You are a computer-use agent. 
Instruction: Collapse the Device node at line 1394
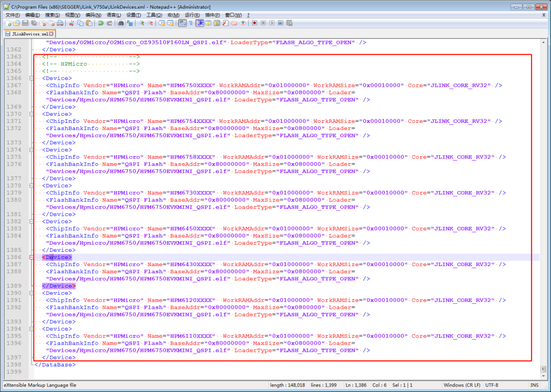pyautogui.click(x=32, y=328)
